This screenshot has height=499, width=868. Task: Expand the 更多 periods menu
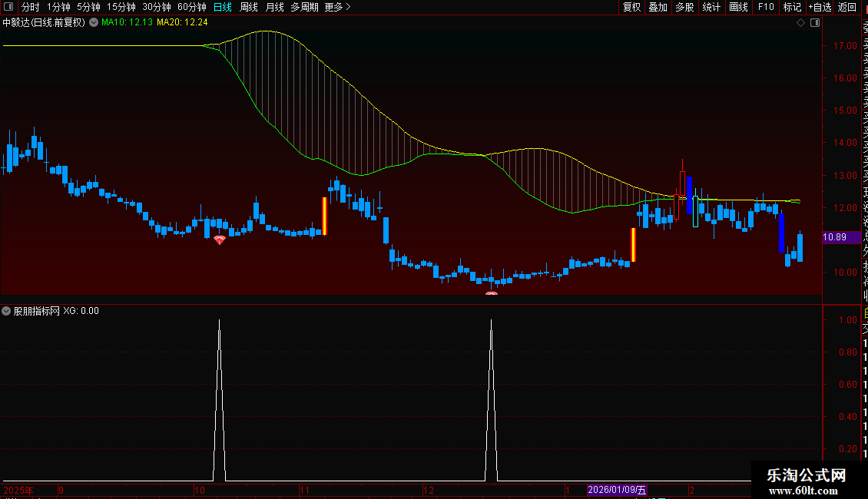click(x=337, y=7)
